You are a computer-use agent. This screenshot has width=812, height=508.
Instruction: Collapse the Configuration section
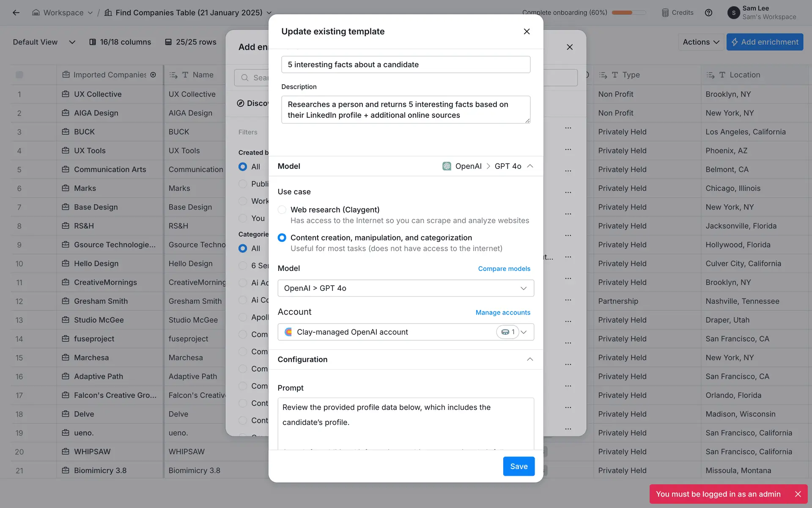coord(530,359)
